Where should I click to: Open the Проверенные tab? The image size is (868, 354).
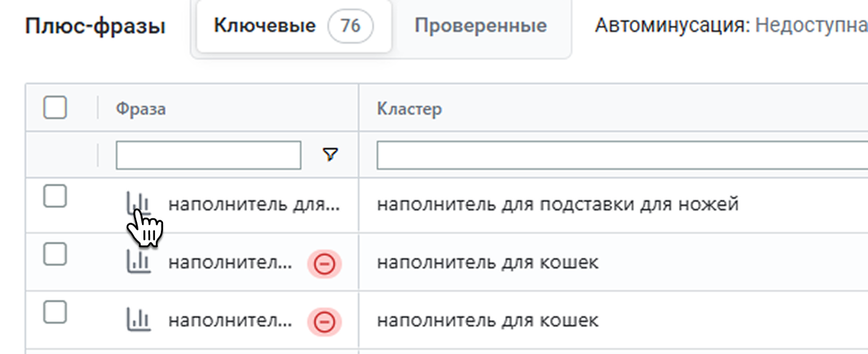480,27
